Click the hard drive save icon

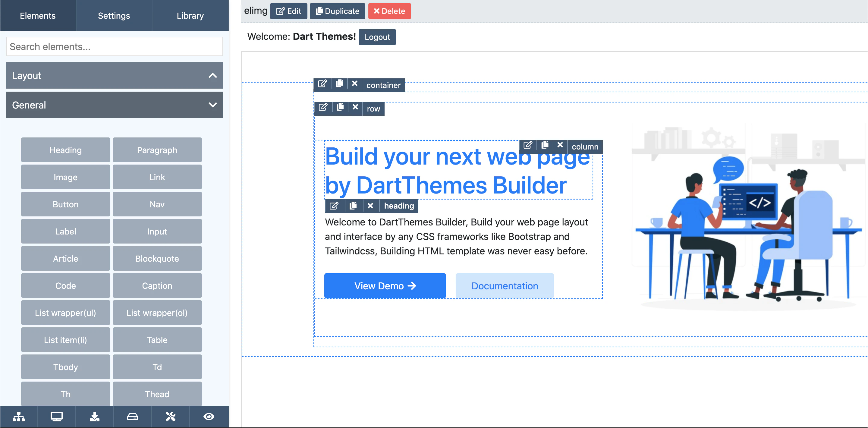132,417
